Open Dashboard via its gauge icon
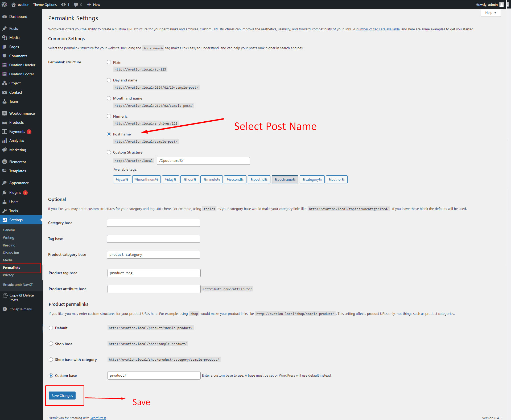Image resolution: width=511 pixels, height=420 pixels. (x=5, y=17)
